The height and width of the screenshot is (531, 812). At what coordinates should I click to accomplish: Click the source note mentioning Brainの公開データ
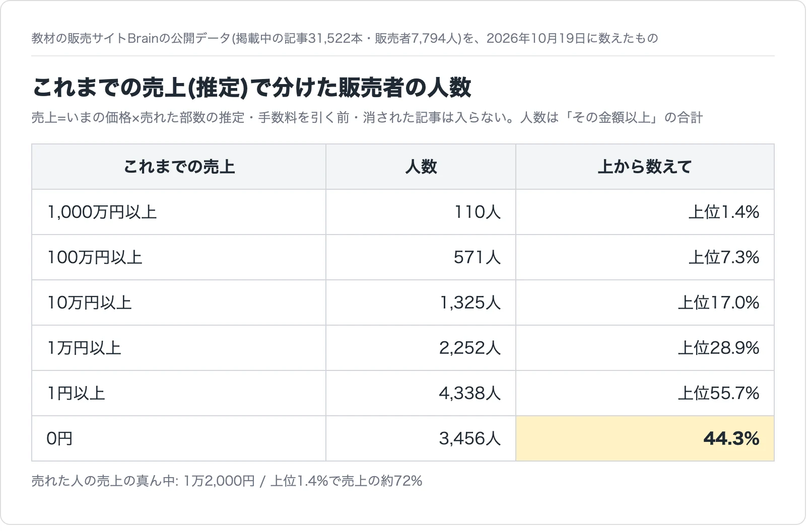tap(345, 39)
